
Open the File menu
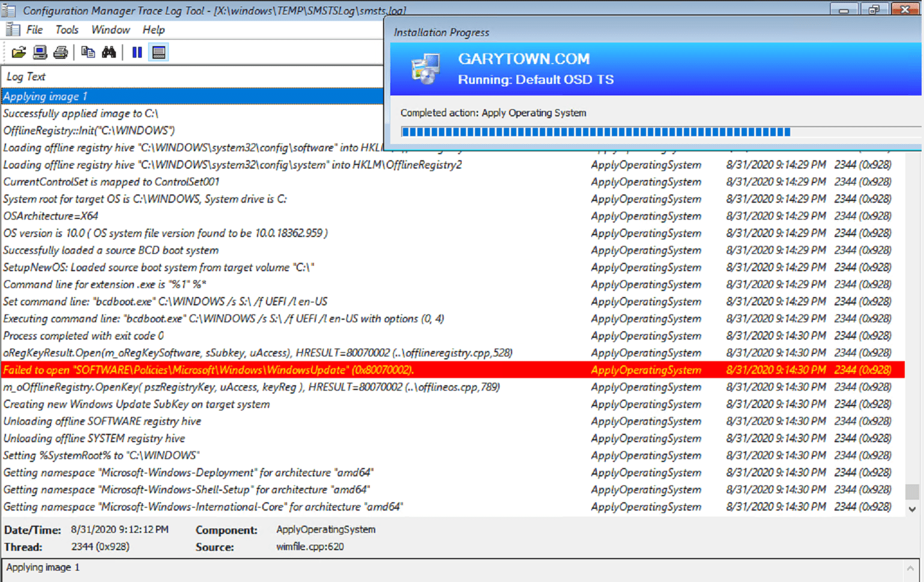coord(34,29)
